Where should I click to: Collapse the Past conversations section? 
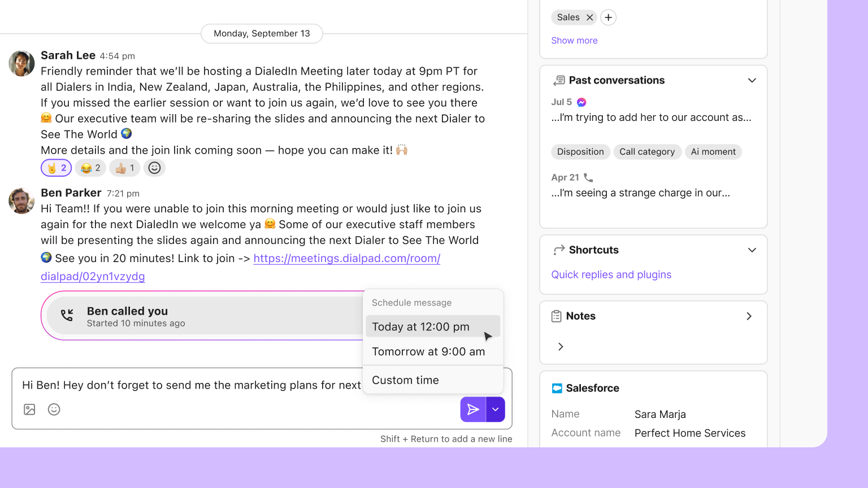coord(752,80)
